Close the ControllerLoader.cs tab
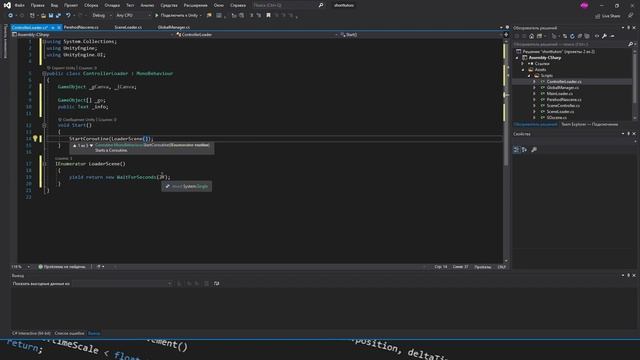Screen dimensions: 640x360 [x=59, y=27]
